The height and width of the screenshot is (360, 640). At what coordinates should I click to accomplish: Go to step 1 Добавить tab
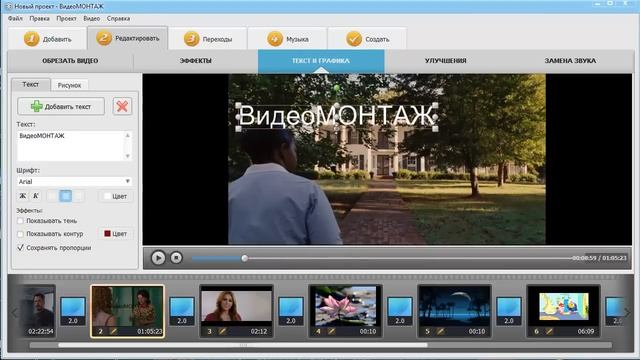[47, 39]
